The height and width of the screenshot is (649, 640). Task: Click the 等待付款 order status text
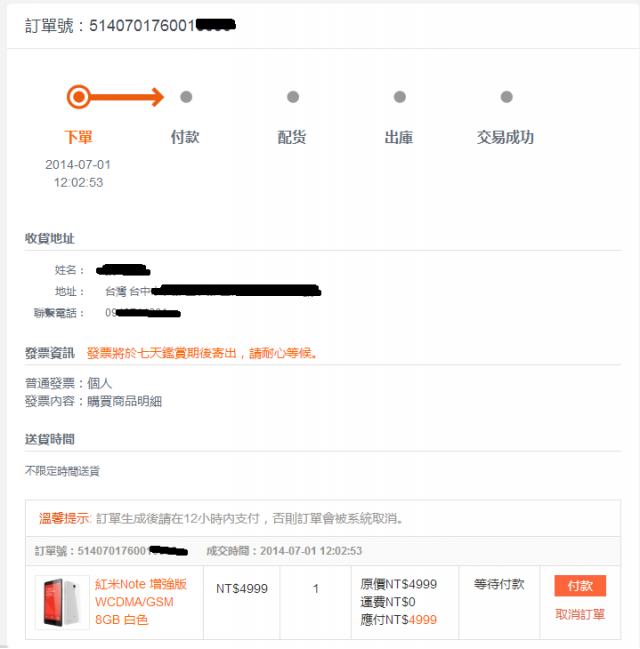499,584
